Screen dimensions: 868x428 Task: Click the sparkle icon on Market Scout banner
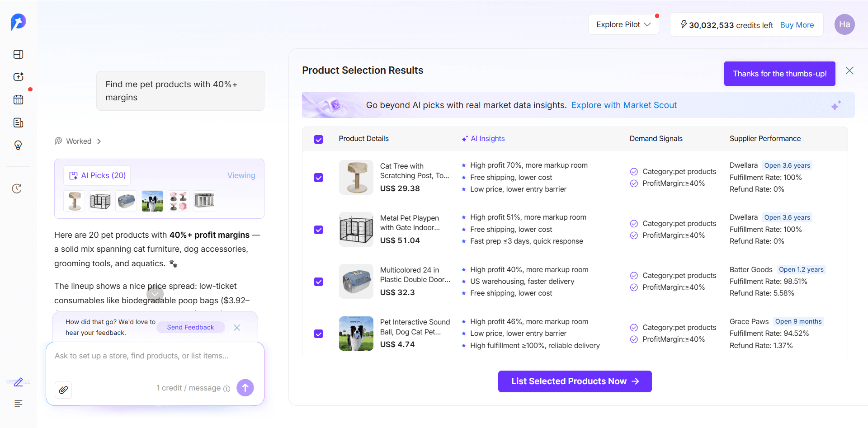tap(836, 105)
